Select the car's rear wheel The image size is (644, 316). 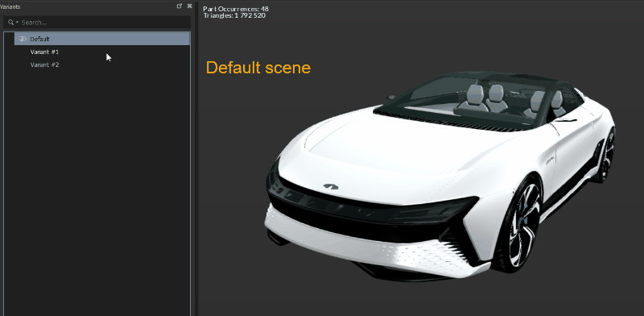coord(605,156)
